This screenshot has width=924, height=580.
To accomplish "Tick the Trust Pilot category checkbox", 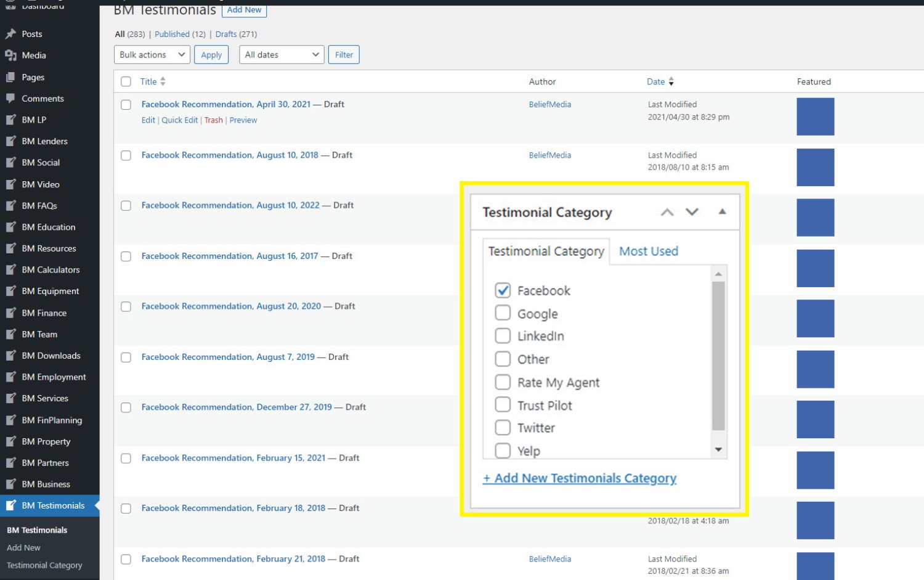I will tap(503, 405).
